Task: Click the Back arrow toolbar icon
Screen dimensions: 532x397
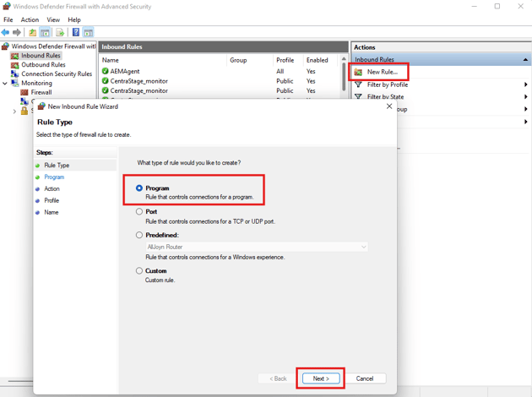Action: click(6, 32)
